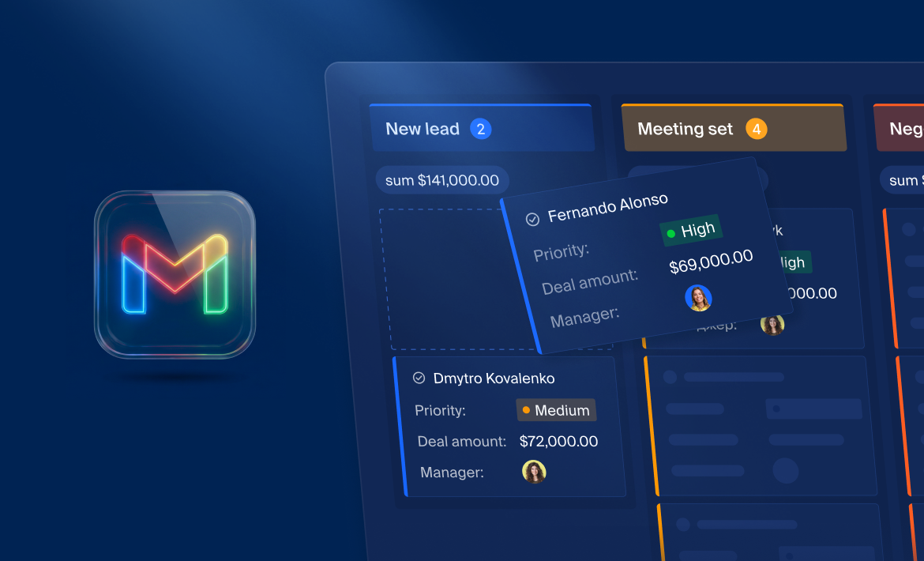Open Fernando Alonso deal name
The image size is (924, 561).
[x=607, y=208]
